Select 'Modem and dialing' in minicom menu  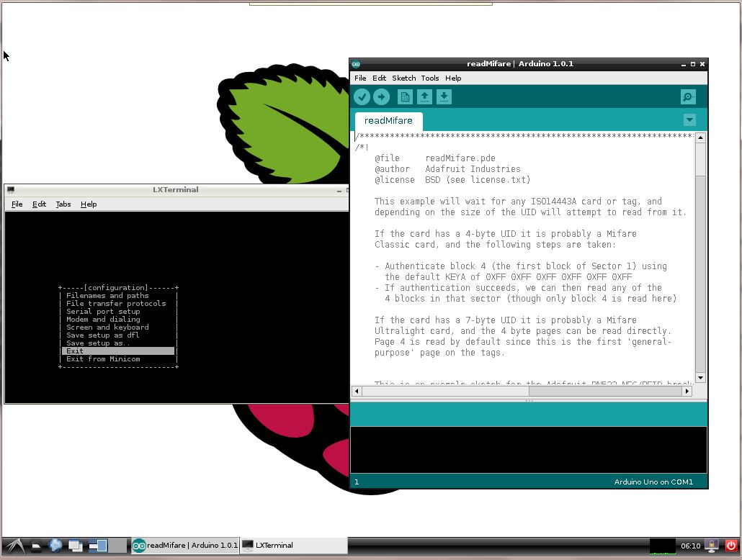click(x=103, y=320)
